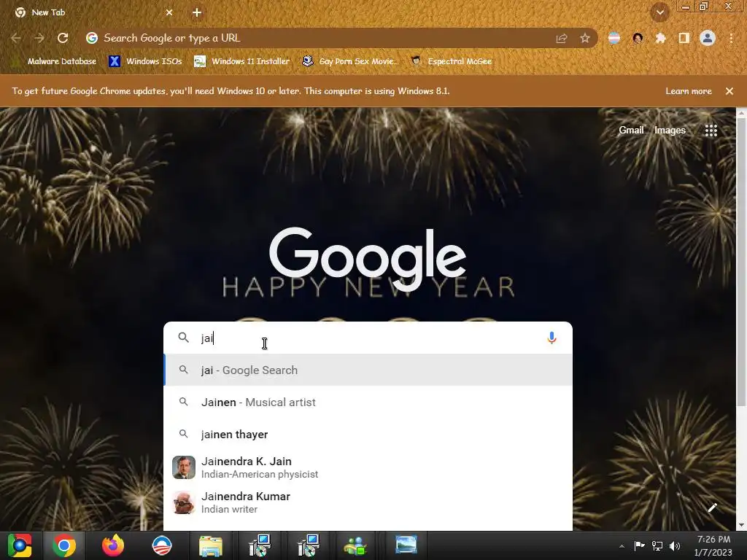
Task: Click the Action Center flag tray icon
Action: point(639,546)
